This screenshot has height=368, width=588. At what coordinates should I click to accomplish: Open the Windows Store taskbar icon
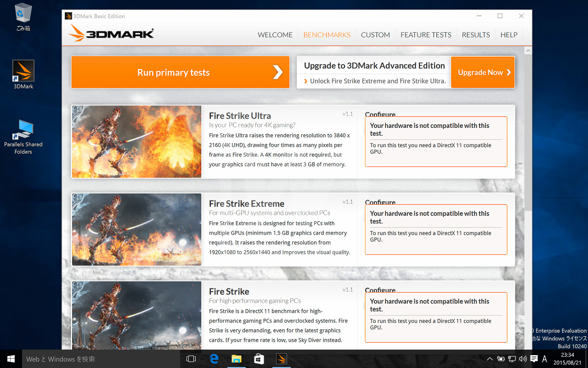coord(259,359)
